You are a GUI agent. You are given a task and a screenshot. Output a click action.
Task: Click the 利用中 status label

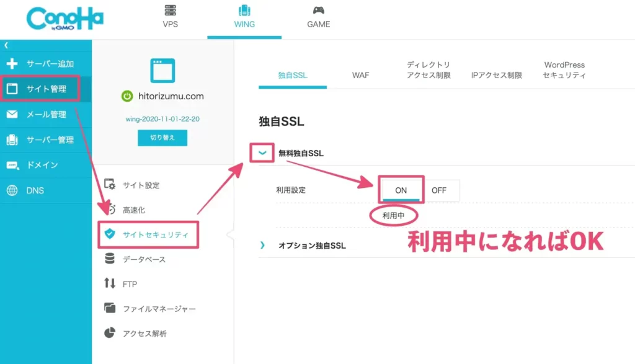coord(393,215)
